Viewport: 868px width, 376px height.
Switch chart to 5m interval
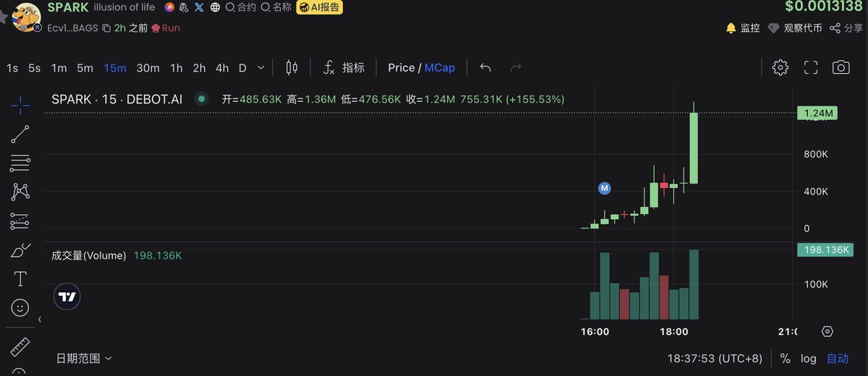point(85,68)
